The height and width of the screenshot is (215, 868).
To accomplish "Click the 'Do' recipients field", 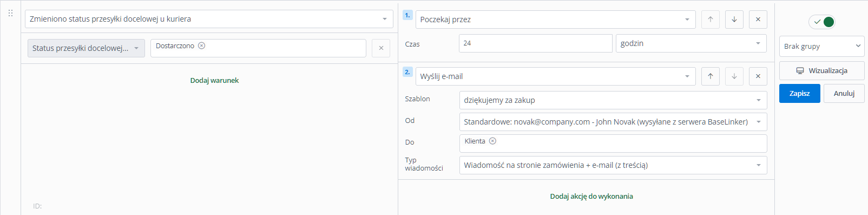I will (x=613, y=144).
